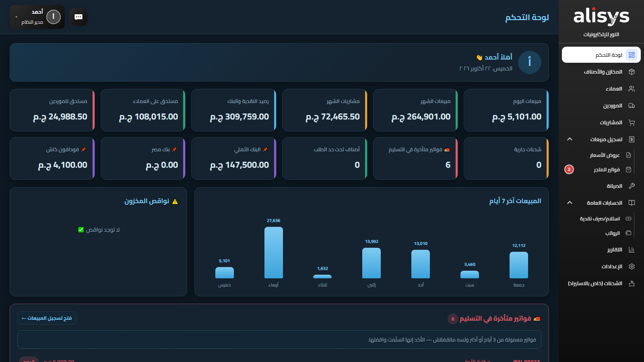Click the لا توجد نواقص status text

pyautogui.click(x=99, y=230)
